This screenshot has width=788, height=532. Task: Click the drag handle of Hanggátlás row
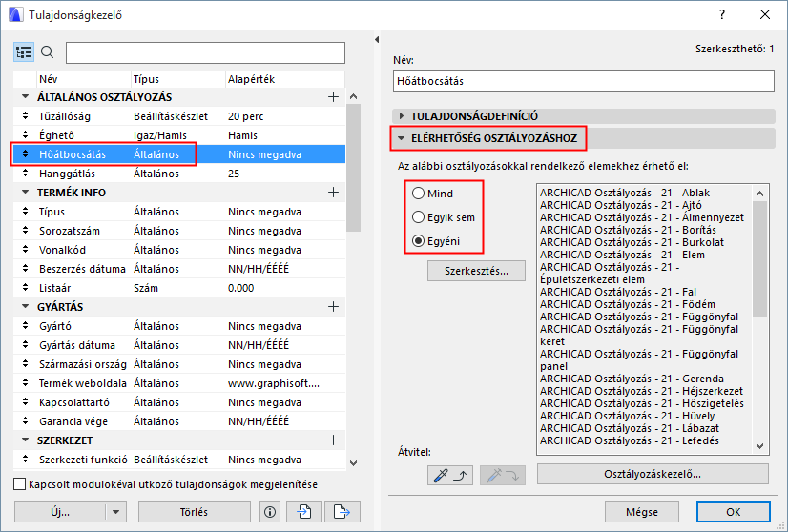(25, 174)
